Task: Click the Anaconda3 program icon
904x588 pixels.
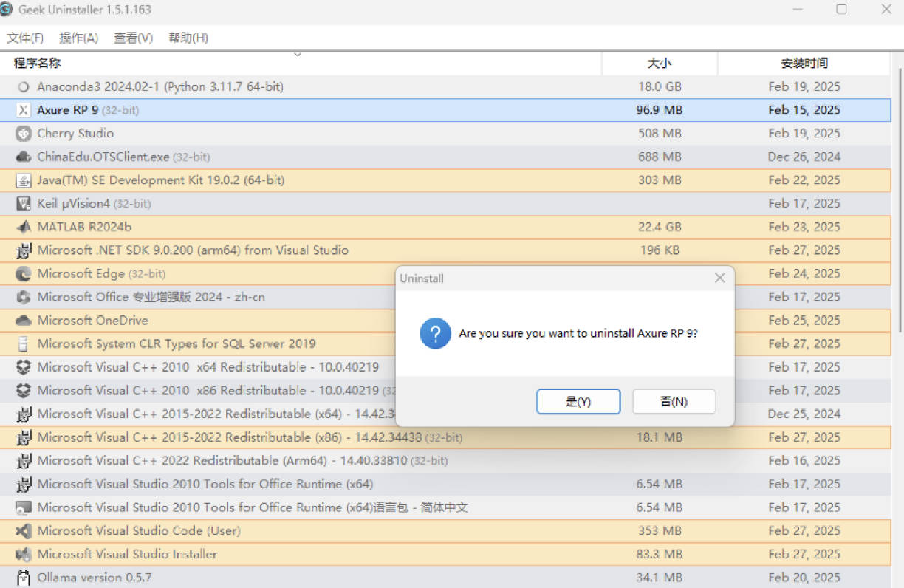Action: click(x=24, y=87)
